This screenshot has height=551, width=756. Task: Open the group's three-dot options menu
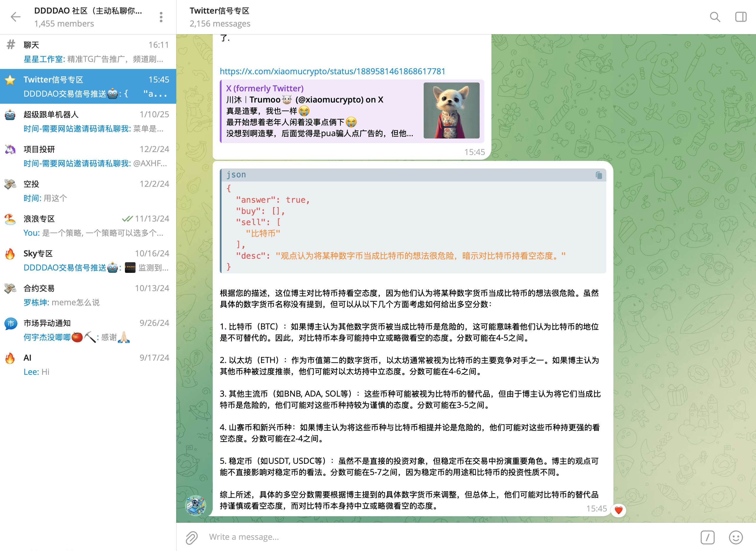[161, 17]
